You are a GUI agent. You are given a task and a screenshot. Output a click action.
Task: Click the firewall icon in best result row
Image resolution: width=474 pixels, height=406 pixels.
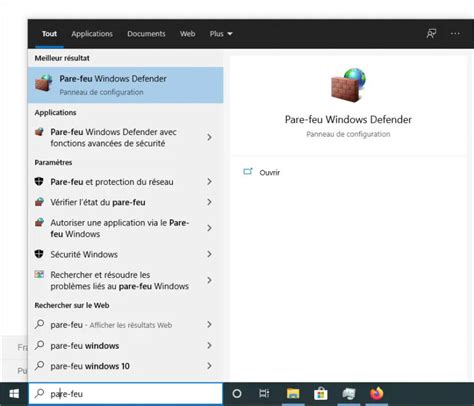(44, 83)
